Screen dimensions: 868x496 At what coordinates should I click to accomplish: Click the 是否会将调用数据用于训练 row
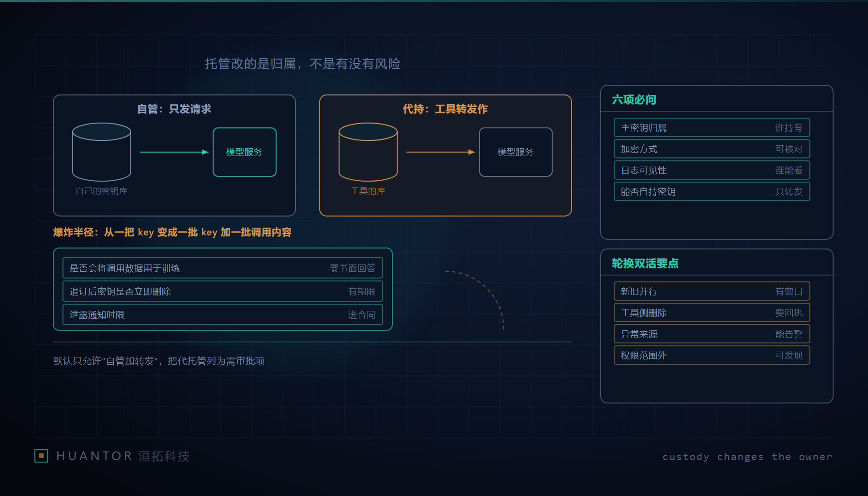(x=223, y=268)
